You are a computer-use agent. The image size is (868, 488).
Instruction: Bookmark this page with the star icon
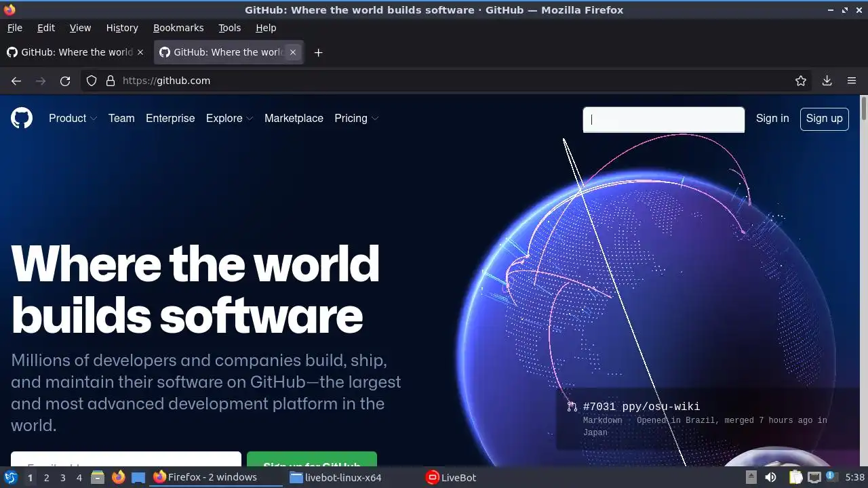801,81
